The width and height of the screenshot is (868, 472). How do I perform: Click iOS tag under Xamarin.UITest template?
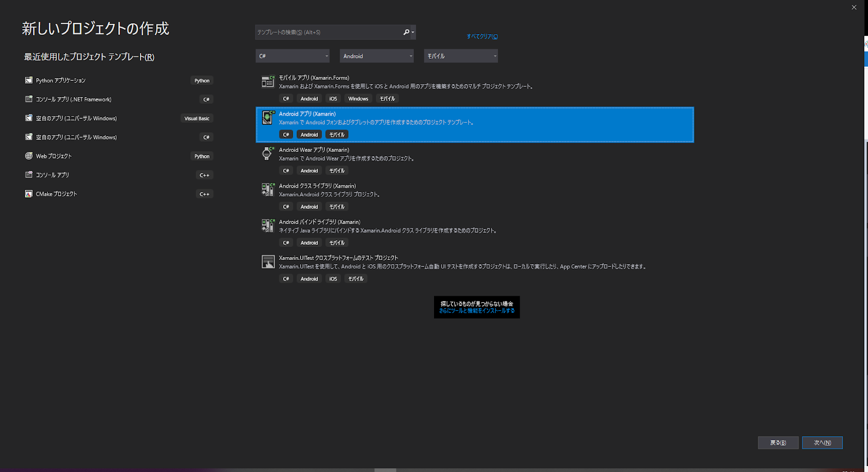[333, 279]
